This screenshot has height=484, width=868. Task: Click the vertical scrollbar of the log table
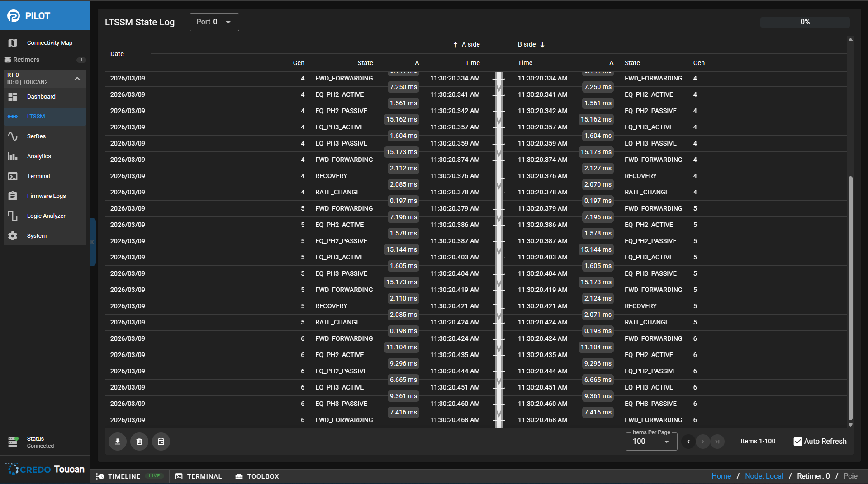click(850, 298)
